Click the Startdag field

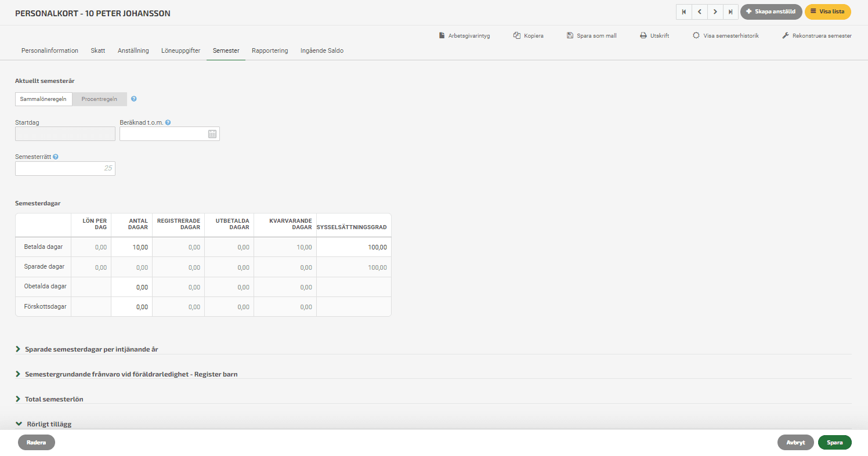click(65, 134)
